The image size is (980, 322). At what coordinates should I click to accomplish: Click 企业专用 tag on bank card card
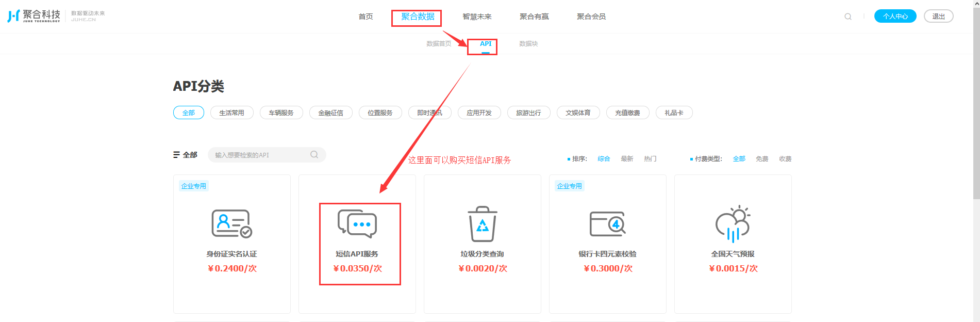tap(570, 186)
